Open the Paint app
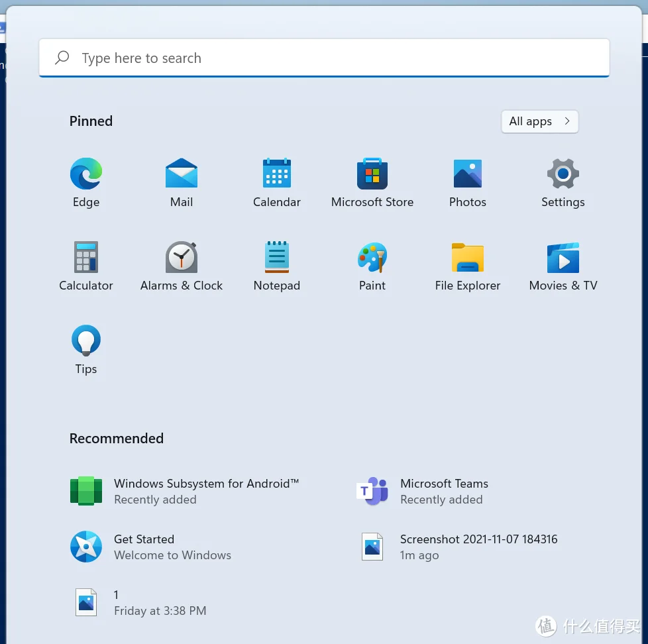This screenshot has width=648, height=644. pyautogui.click(x=372, y=257)
